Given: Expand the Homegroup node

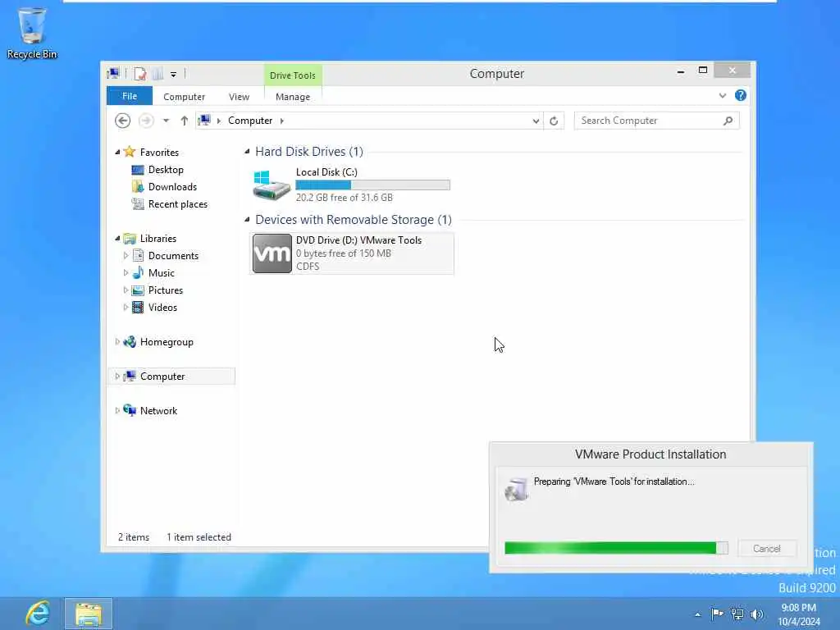Looking at the screenshot, I should tap(117, 341).
